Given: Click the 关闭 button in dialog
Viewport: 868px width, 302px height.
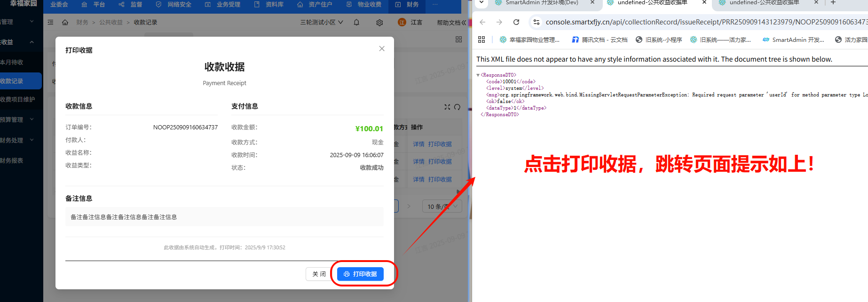Looking at the screenshot, I should pos(319,274).
